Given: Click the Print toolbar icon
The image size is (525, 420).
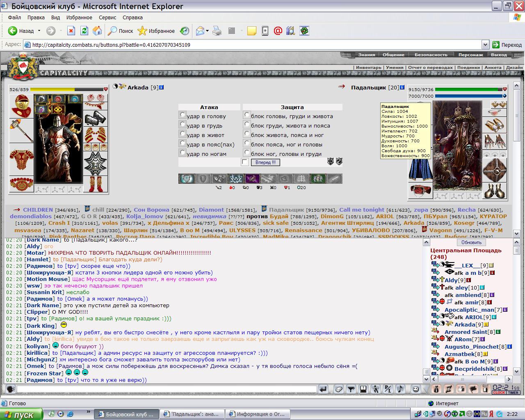Looking at the screenshot, I should (217, 31).
